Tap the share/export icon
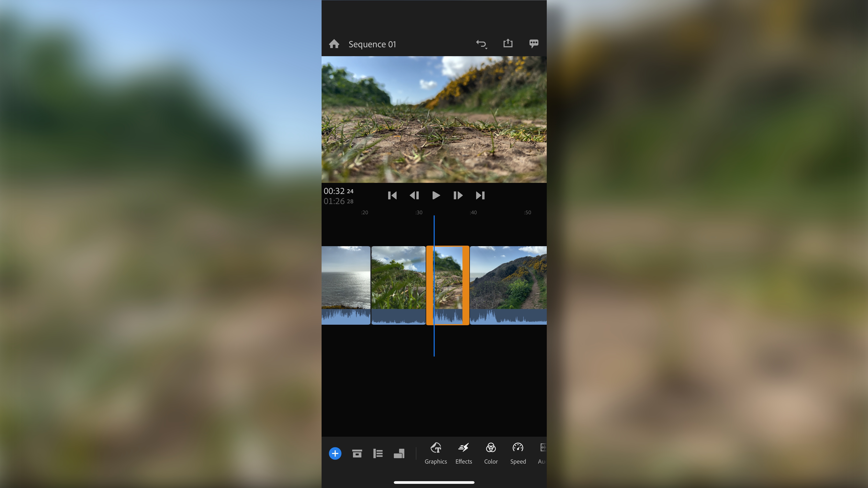This screenshot has width=868, height=488. 508,43
